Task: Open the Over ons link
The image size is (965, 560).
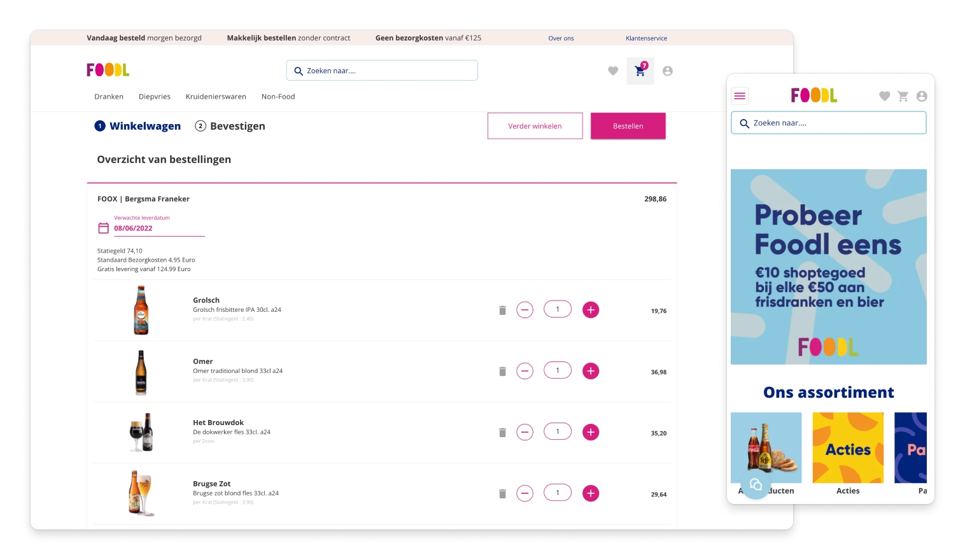Action: pyautogui.click(x=561, y=38)
